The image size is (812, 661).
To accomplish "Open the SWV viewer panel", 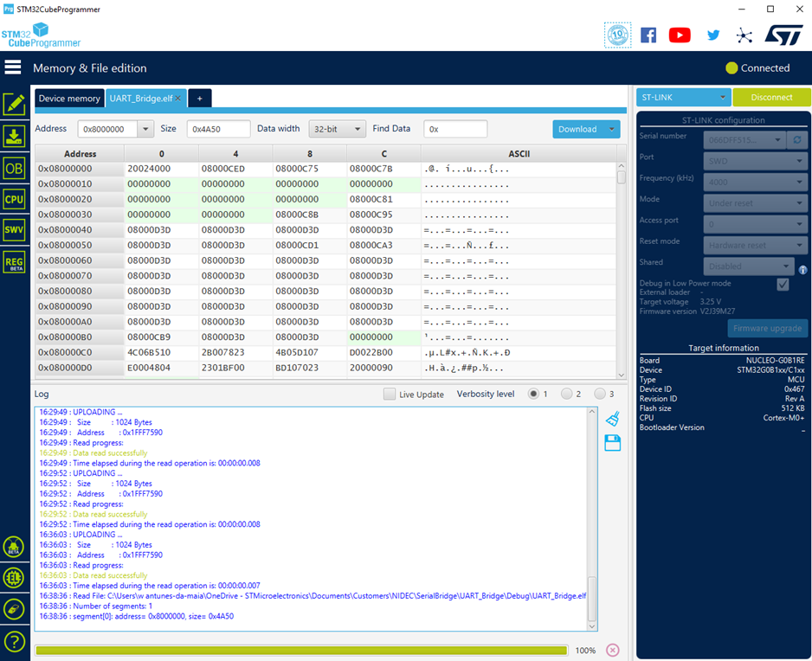I will pyautogui.click(x=14, y=230).
